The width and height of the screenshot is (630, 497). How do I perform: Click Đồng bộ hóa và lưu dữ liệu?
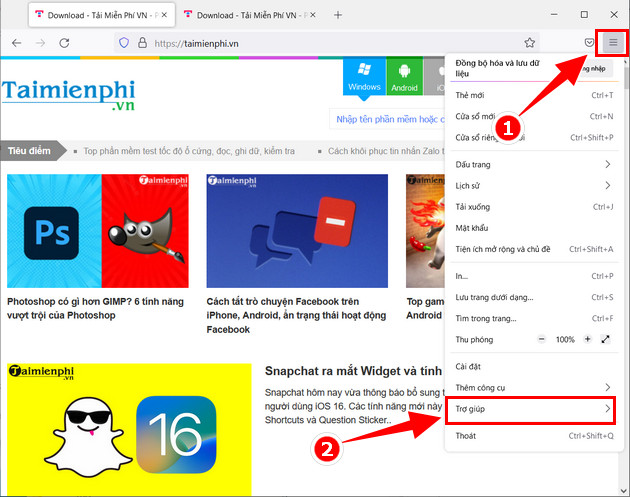point(497,68)
